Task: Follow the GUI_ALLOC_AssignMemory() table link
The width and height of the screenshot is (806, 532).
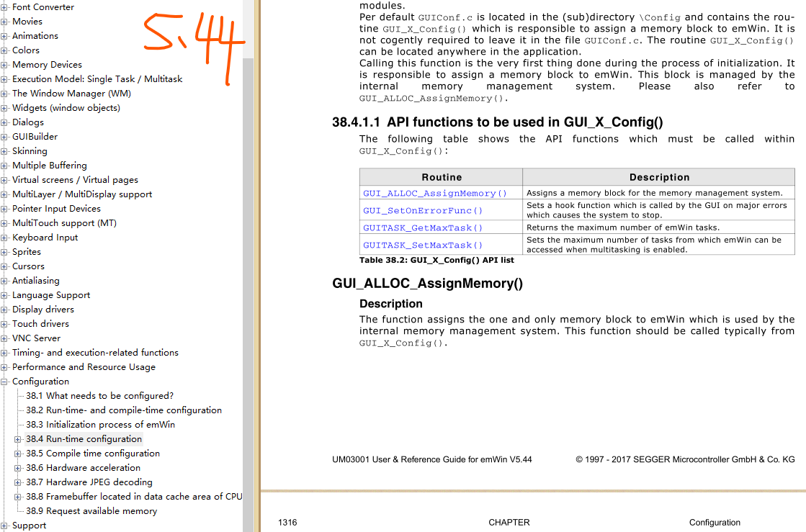Action: [435, 193]
